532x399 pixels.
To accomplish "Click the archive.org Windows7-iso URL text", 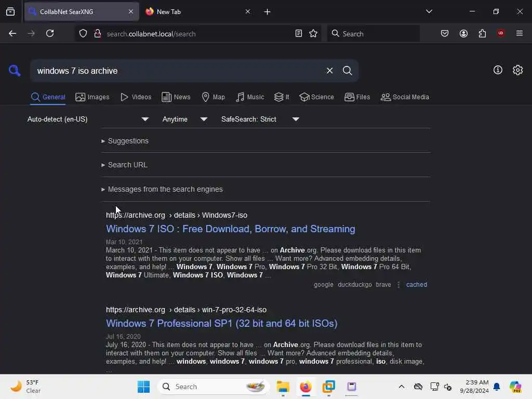I will click(x=177, y=215).
